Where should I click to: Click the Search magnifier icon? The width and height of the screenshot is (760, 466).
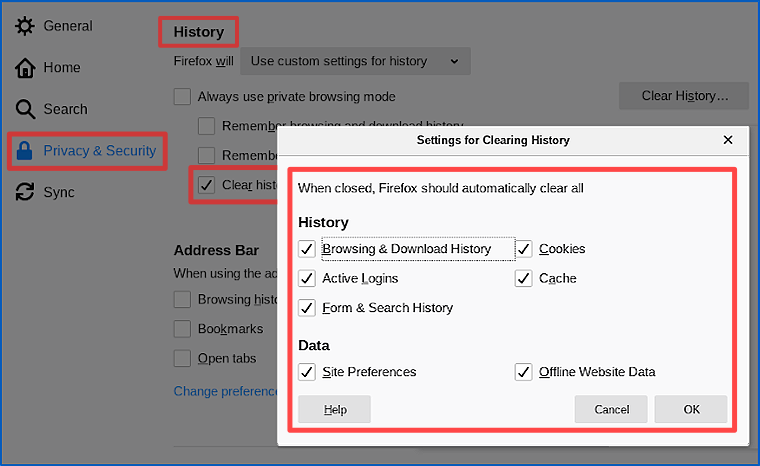(25, 109)
